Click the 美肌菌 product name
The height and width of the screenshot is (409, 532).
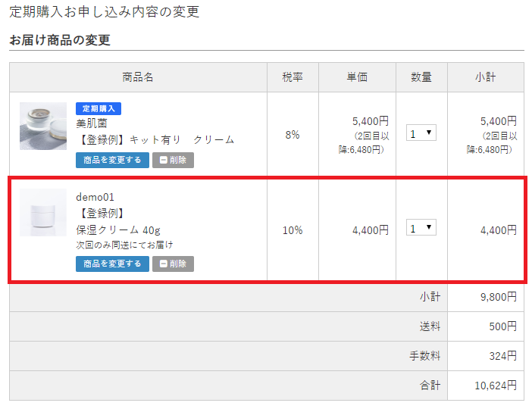tap(92, 123)
